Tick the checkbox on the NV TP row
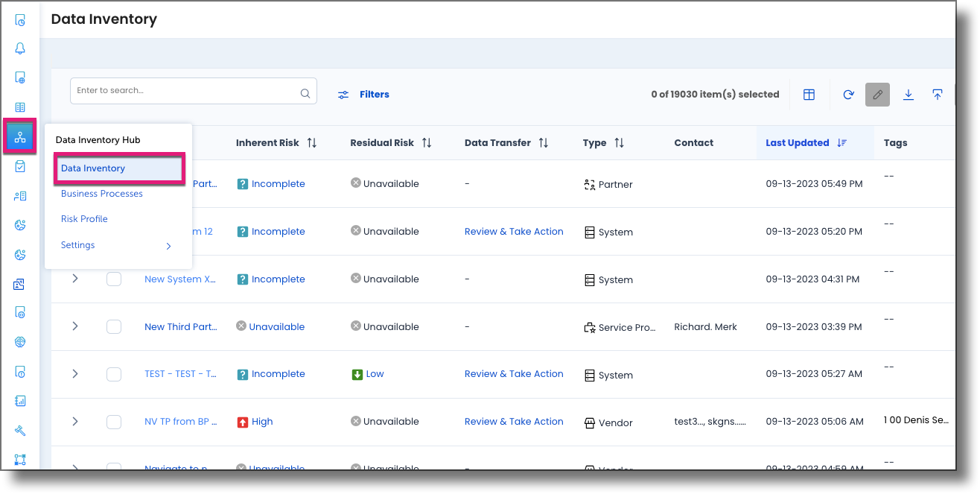This screenshot has height=494, width=980. click(113, 422)
